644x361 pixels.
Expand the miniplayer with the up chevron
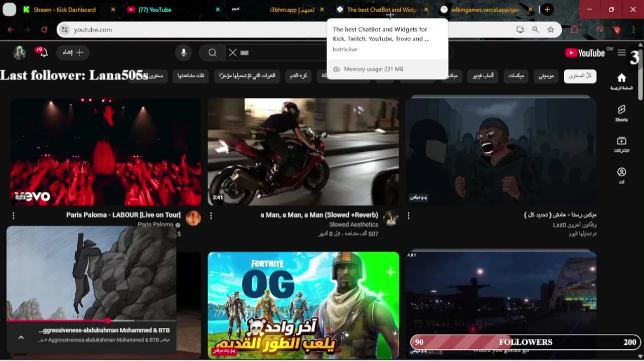click(x=21, y=337)
